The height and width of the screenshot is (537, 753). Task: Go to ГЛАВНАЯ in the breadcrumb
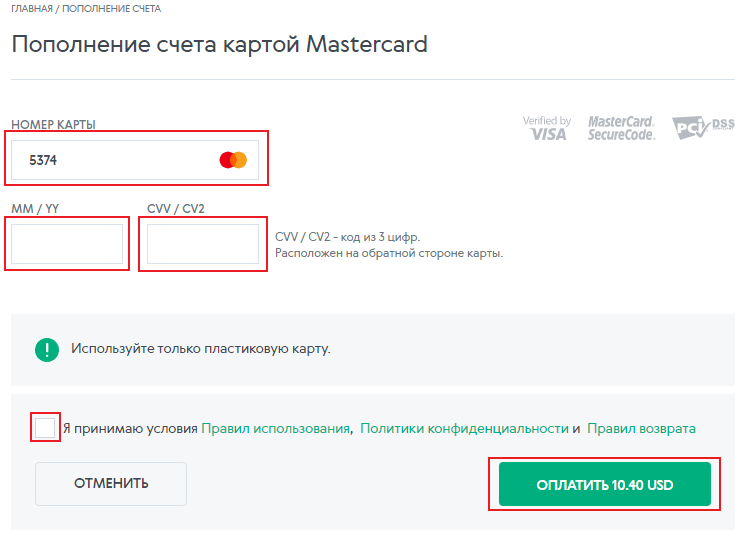point(33,8)
